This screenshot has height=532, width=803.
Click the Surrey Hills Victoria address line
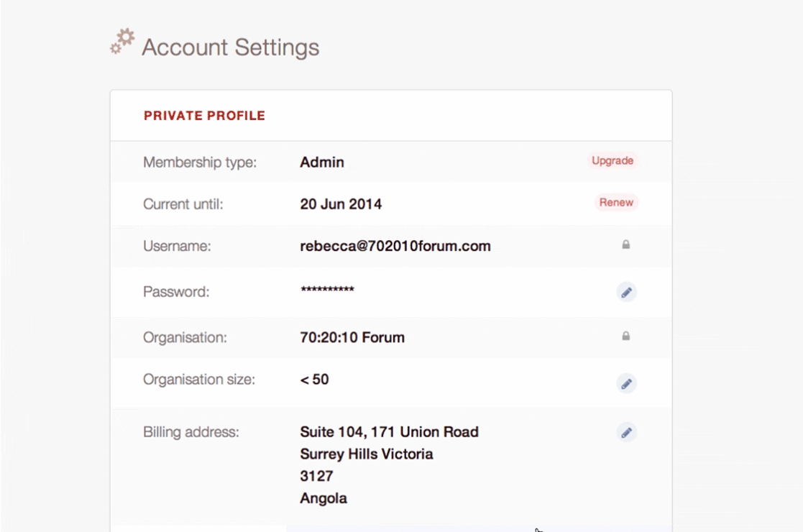(367, 454)
